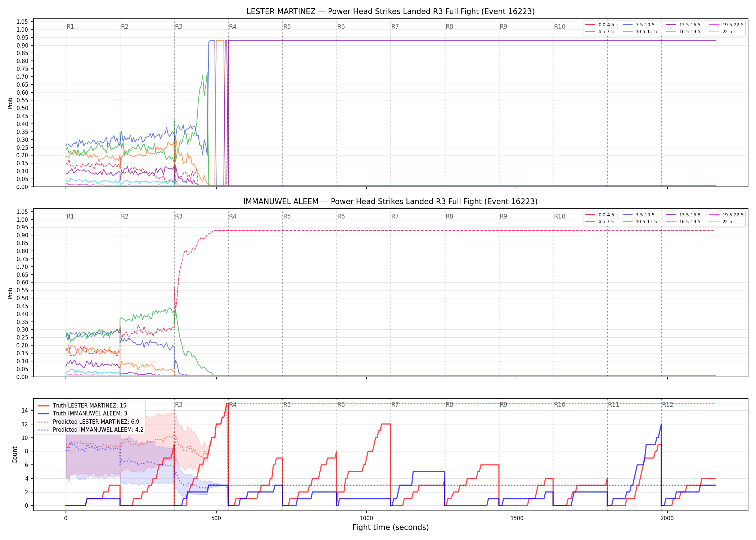
Task: Click 'Prob' axis label of Immanuwel Aleem chart
Action: (10, 293)
